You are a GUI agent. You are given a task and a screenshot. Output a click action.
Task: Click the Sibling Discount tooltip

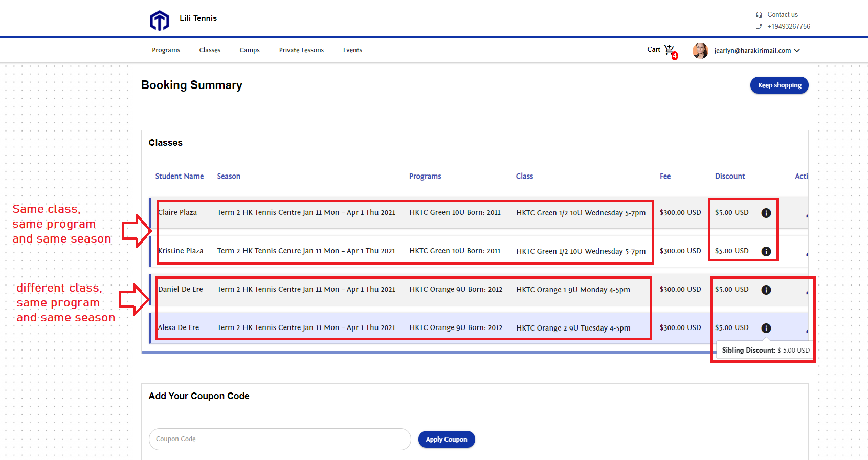pos(765,351)
